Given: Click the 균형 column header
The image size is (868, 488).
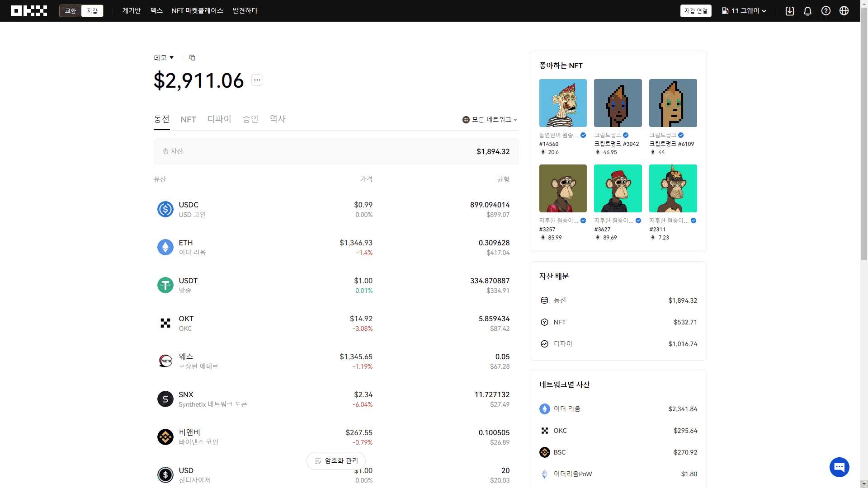Looking at the screenshot, I should coord(504,179).
